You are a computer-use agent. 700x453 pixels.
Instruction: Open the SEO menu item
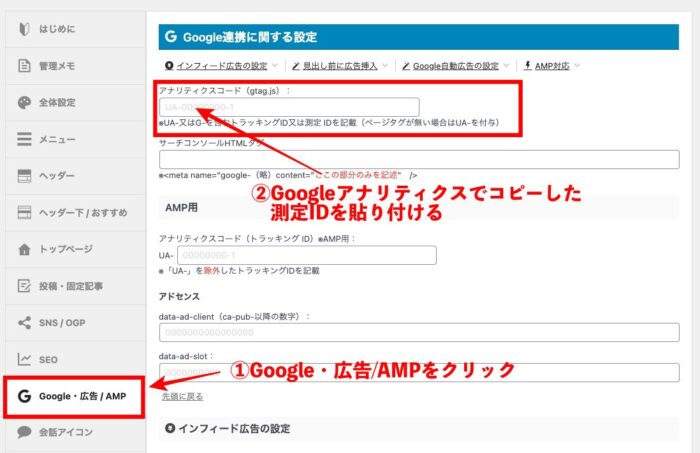(x=75, y=359)
